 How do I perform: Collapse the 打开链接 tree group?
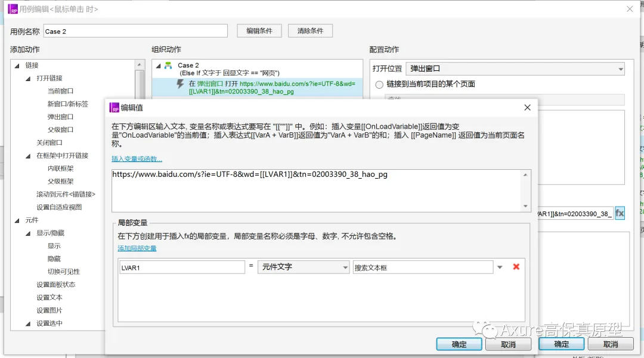pos(28,78)
